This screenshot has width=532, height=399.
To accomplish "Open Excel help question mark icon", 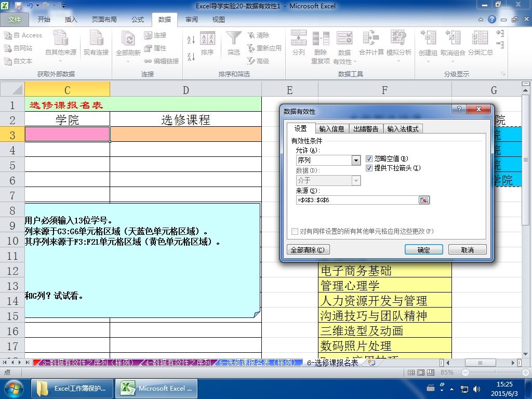I will tap(491, 19).
